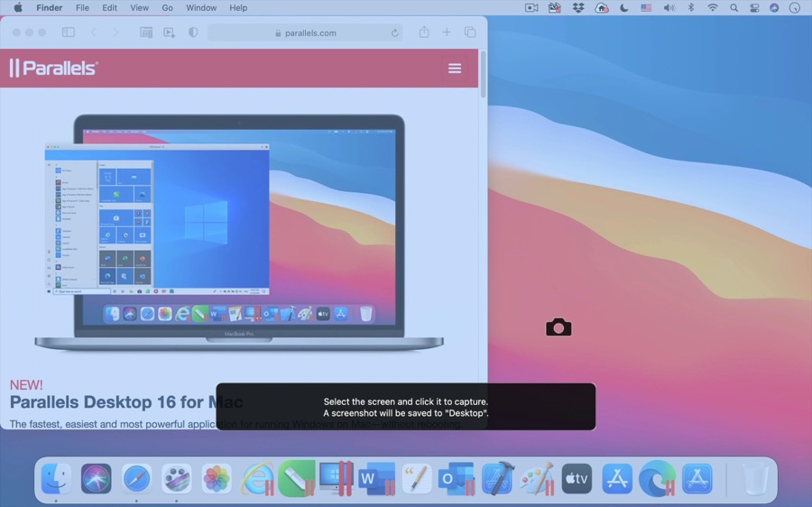This screenshot has width=812, height=507.
Task: Expand the Parallels site hamburger menu
Action: pos(455,69)
